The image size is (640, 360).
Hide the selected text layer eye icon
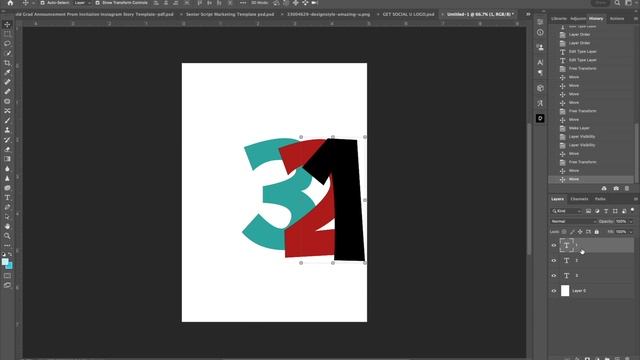(x=554, y=245)
